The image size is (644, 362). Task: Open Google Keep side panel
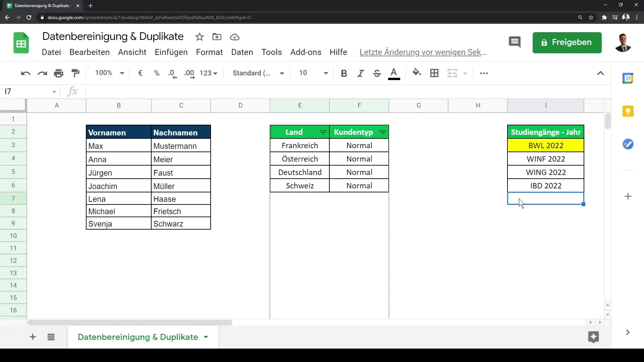tap(628, 111)
